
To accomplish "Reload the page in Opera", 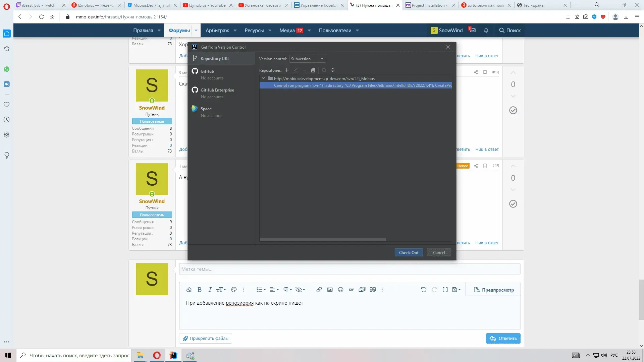I will (x=41, y=17).
